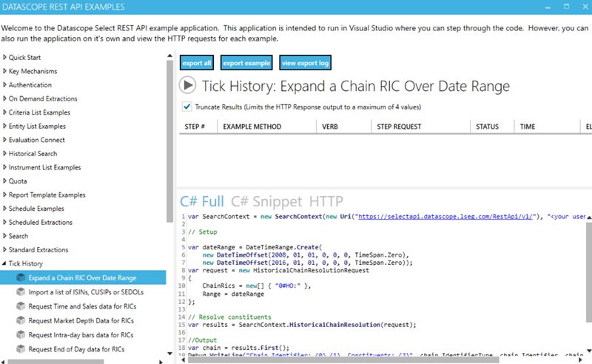Click the STEP REQUEST column header
592x364 pixels.
tap(400, 127)
